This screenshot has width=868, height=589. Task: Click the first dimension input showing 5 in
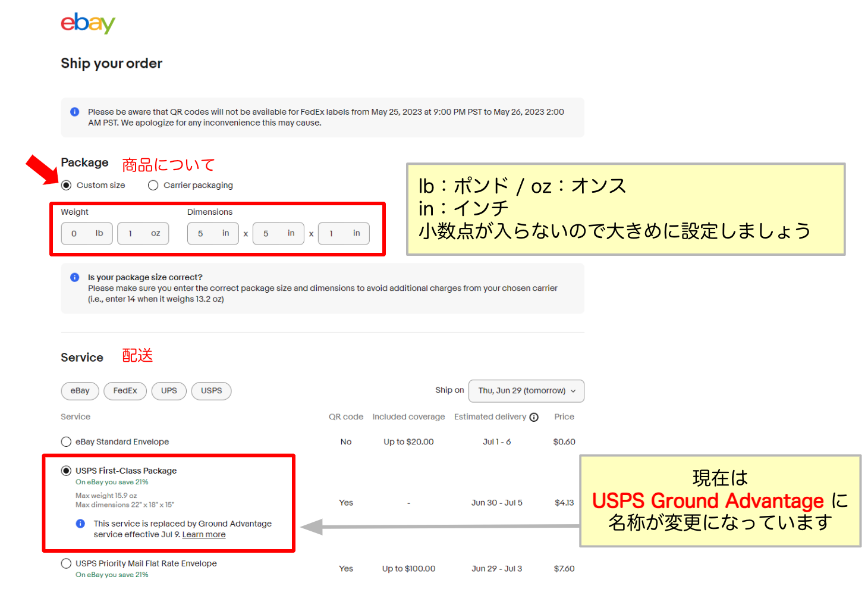213,233
